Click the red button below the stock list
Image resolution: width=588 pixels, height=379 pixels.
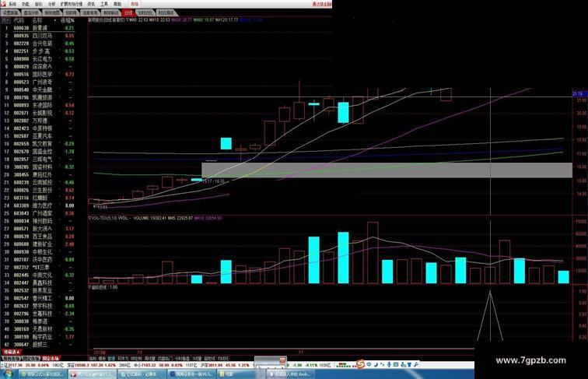11,352
